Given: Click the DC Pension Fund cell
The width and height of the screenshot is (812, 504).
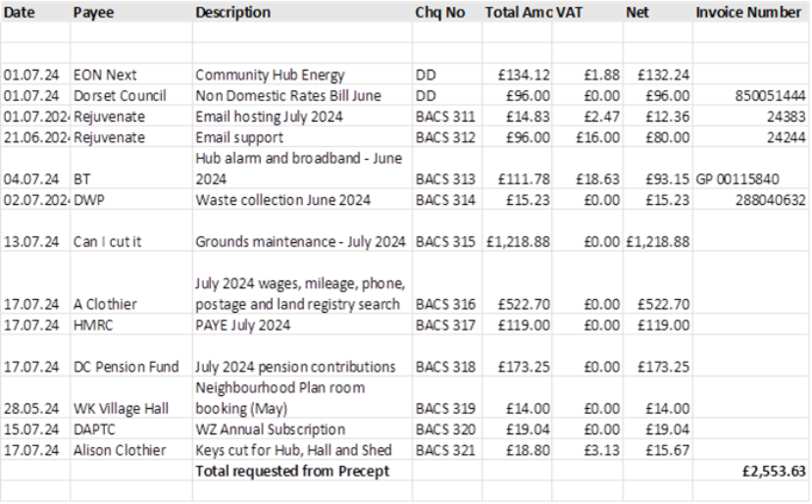Looking at the screenshot, I should tap(126, 368).
